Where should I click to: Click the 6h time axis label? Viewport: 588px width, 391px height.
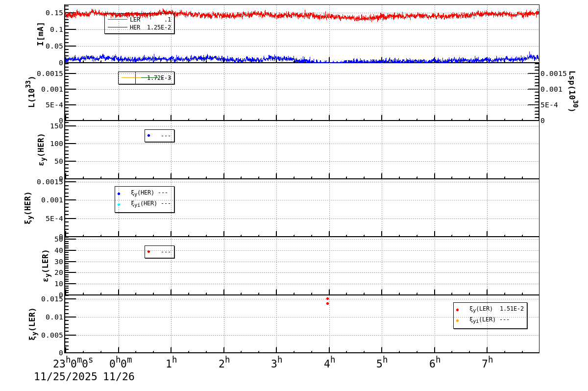point(435,363)
